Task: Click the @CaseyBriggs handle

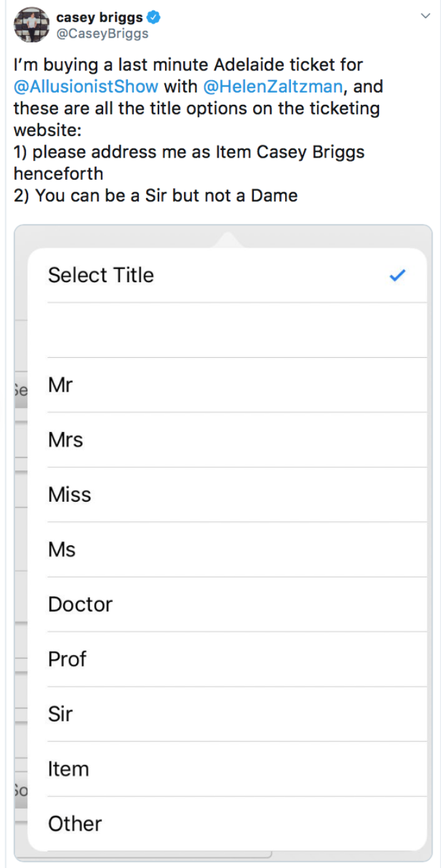Action: (x=102, y=33)
